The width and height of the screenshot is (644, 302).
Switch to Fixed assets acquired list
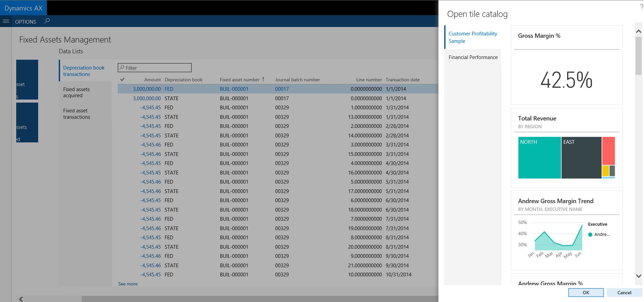tap(76, 92)
